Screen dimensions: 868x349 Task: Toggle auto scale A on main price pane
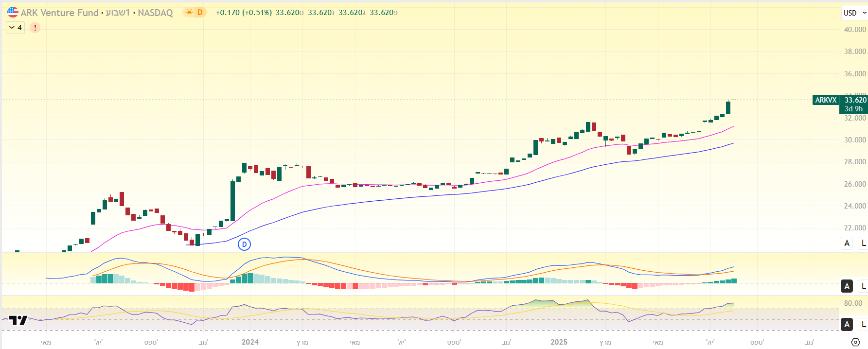click(x=847, y=243)
